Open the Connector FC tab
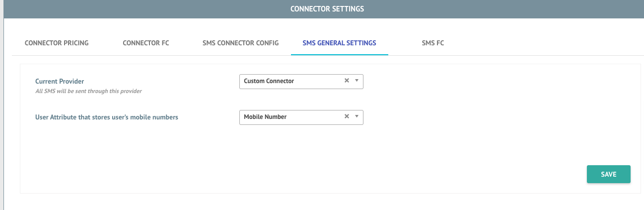The width and height of the screenshot is (644, 210). click(146, 43)
